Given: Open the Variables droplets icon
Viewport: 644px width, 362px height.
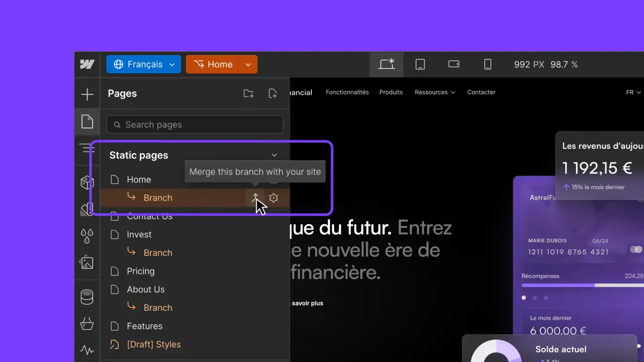Looking at the screenshot, I should (x=88, y=235).
